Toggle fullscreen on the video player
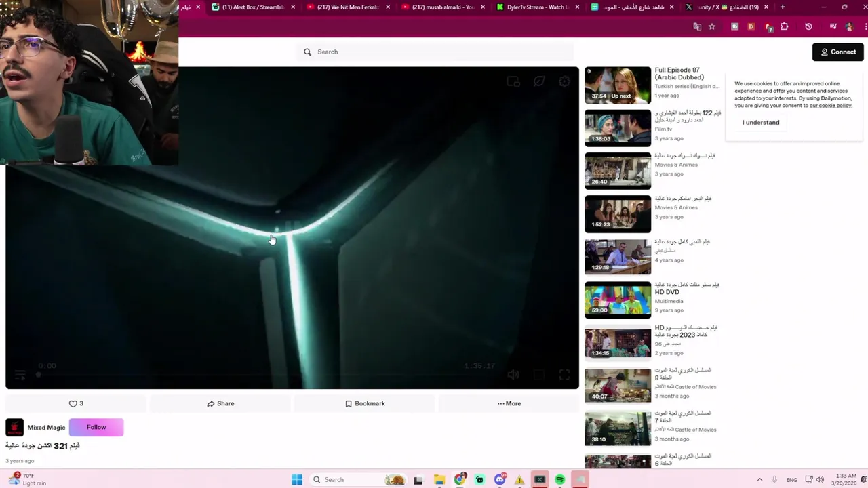This screenshot has width=868, height=488. 564,375
